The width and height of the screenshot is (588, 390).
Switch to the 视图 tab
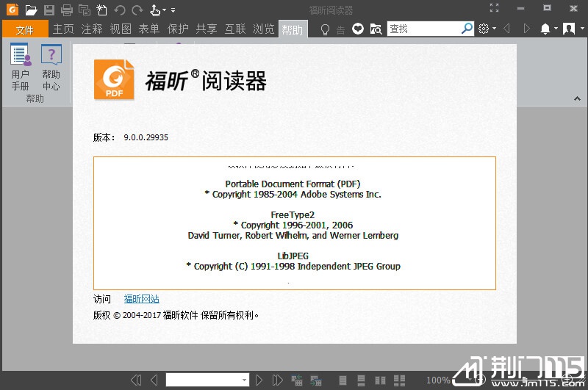point(121,29)
